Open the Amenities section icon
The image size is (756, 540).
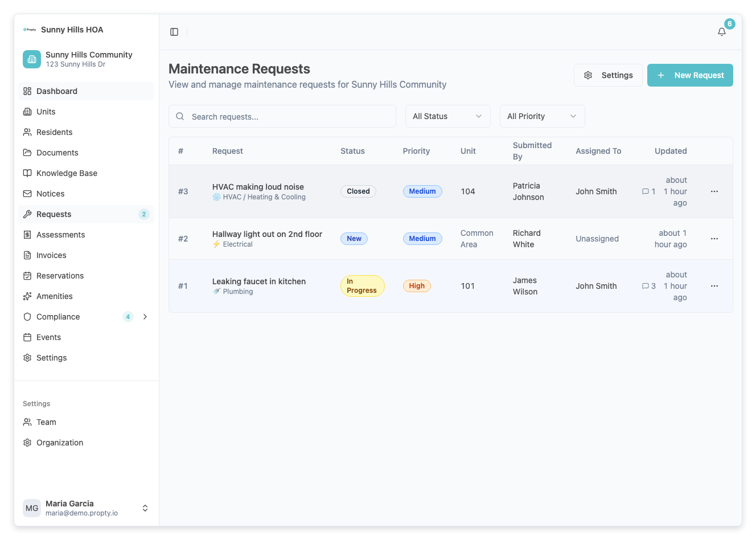pyautogui.click(x=27, y=296)
